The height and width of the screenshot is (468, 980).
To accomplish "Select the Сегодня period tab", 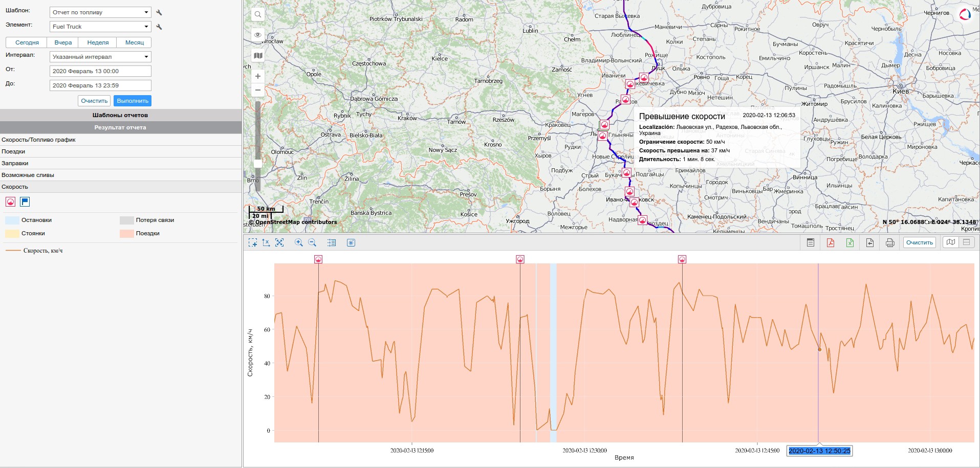I will coord(27,42).
